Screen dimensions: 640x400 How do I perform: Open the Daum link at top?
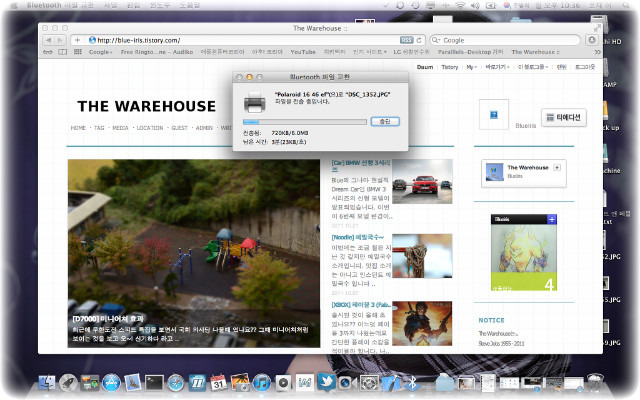pos(425,67)
